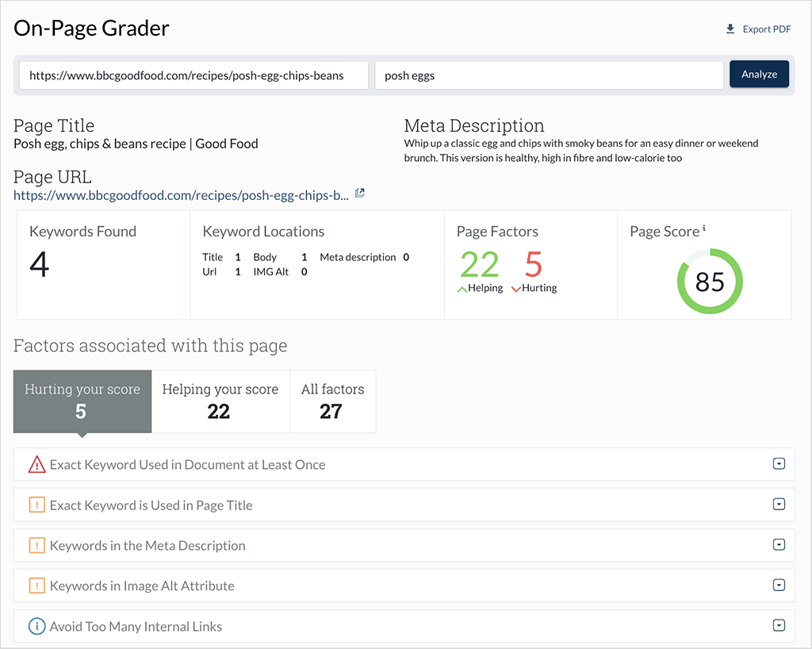Switch to the Helping your score tab
Screen dimensions: 812x649
click(220, 401)
